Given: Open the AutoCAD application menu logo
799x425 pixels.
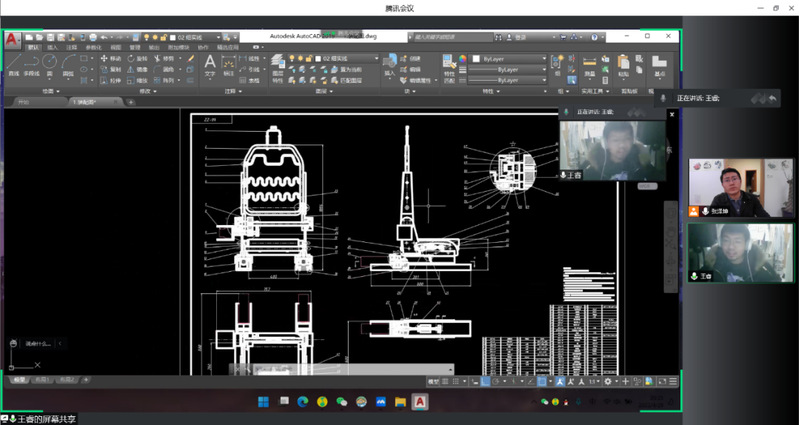Looking at the screenshot, I should coord(12,38).
